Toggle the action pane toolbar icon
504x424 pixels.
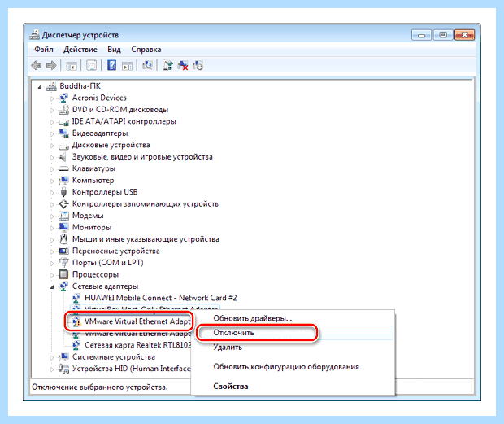[128, 66]
